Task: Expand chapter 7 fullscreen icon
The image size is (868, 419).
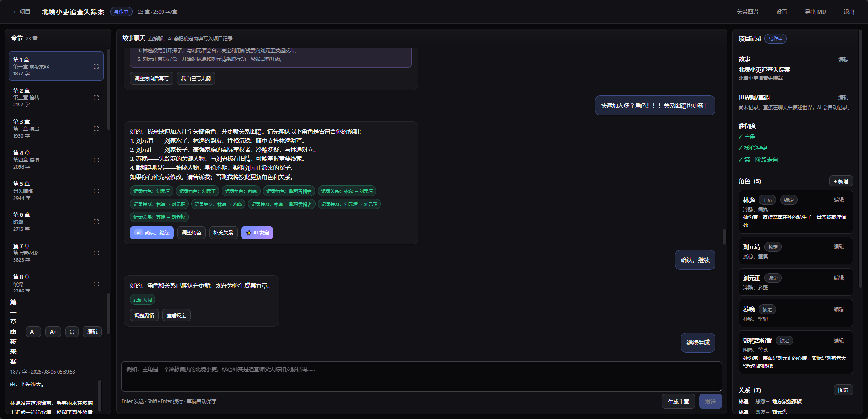Action: coord(96,253)
